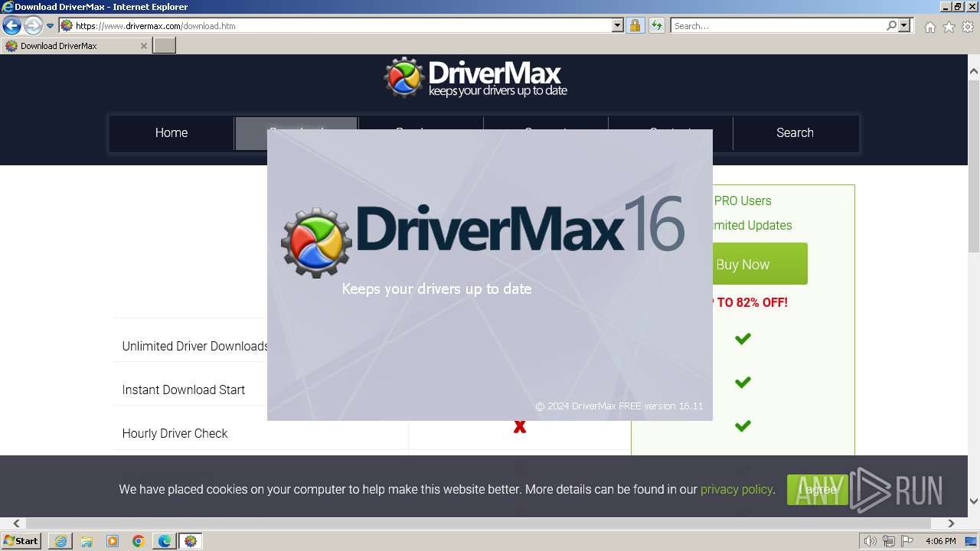
Task: Click the magnifier search icon
Action: (891, 25)
